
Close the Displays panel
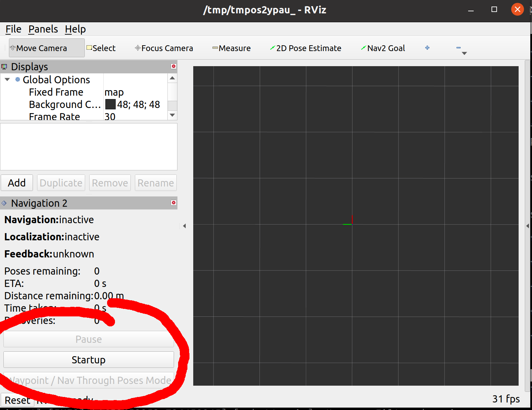click(174, 66)
